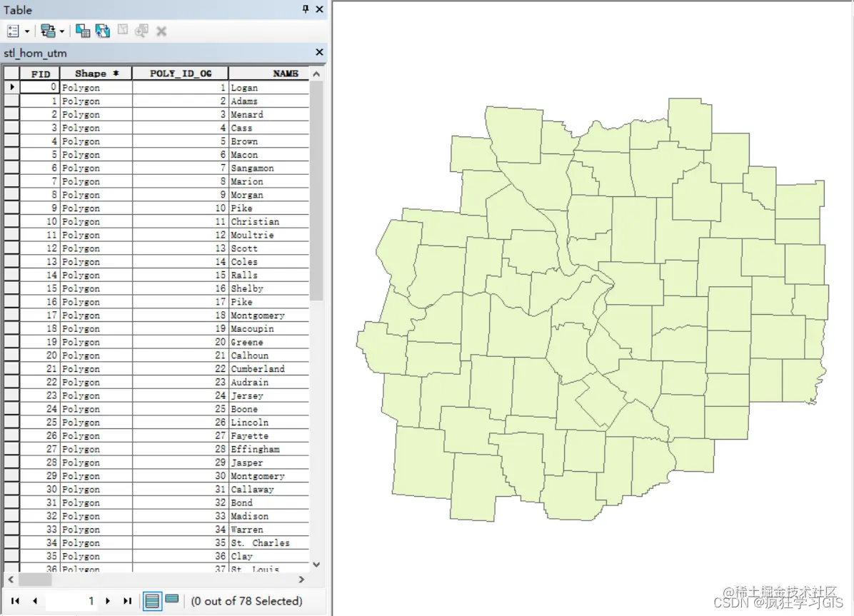Close the stl_hom_utm table tab
The width and height of the screenshot is (854, 616).
319,52
